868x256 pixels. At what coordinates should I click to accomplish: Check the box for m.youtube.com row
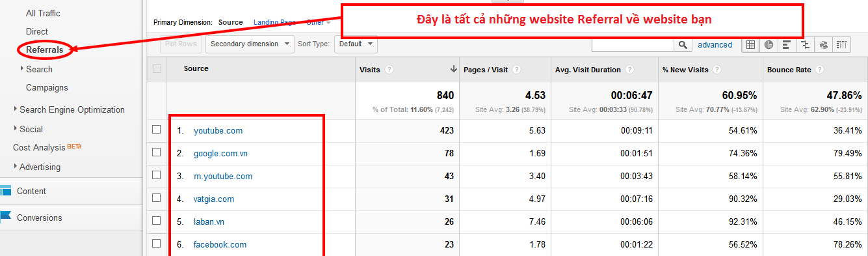157,175
